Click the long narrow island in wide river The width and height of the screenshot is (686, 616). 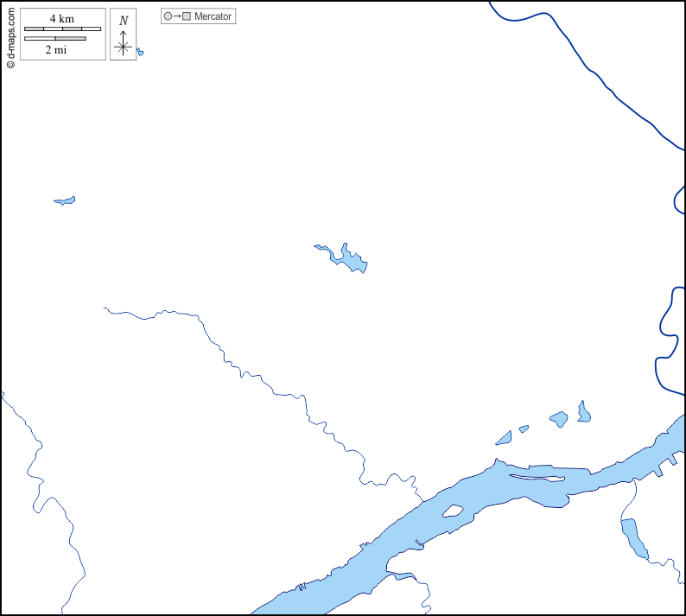[537, 477]
